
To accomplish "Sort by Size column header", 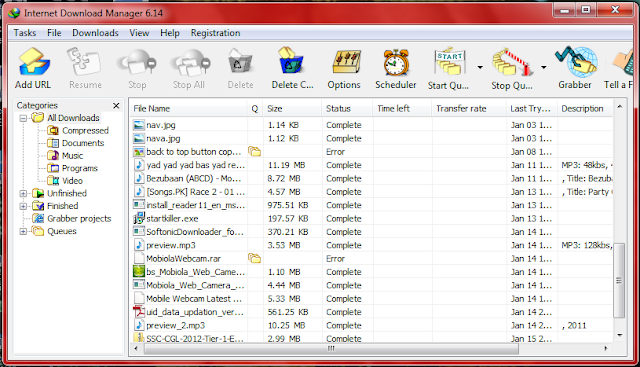I will [x=292, y=109].
